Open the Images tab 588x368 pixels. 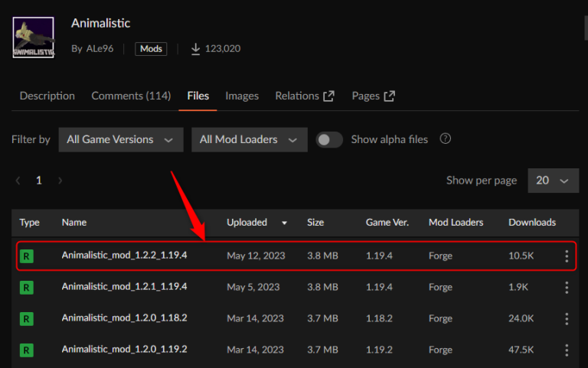[x=242, y=96]
